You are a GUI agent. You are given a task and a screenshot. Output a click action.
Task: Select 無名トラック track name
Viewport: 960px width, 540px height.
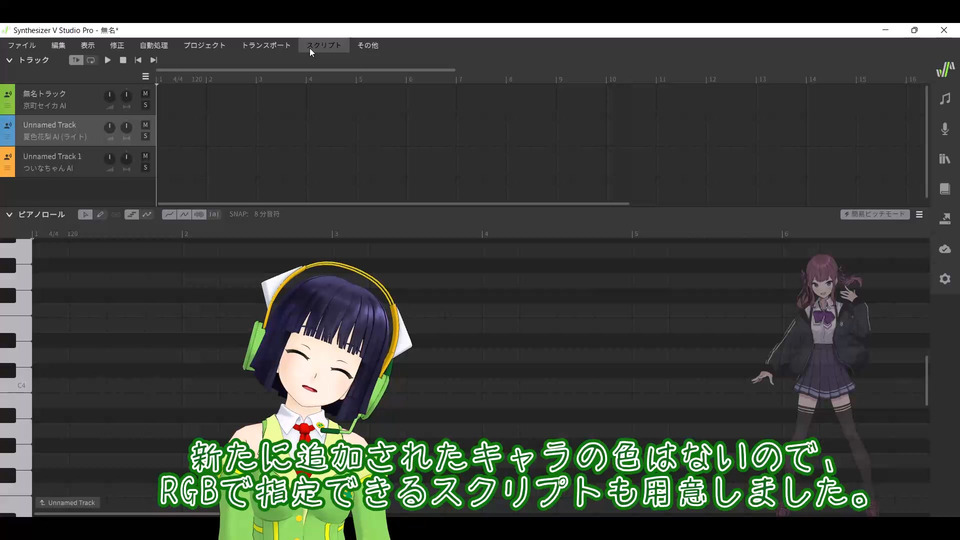tap(45, 94)
